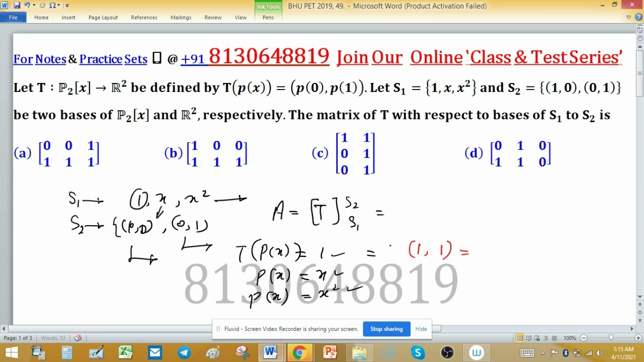This screenshot has width=644, height=362.
Task: Click the touch keyboard icon in system tray
Action: [x=527, y=353]
